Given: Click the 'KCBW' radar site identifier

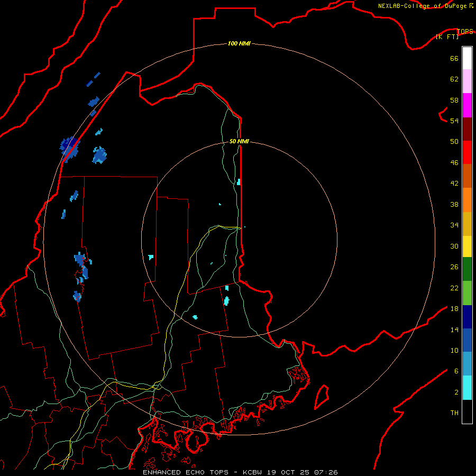Looking at the screenshot, I should (x=253, y=472).
